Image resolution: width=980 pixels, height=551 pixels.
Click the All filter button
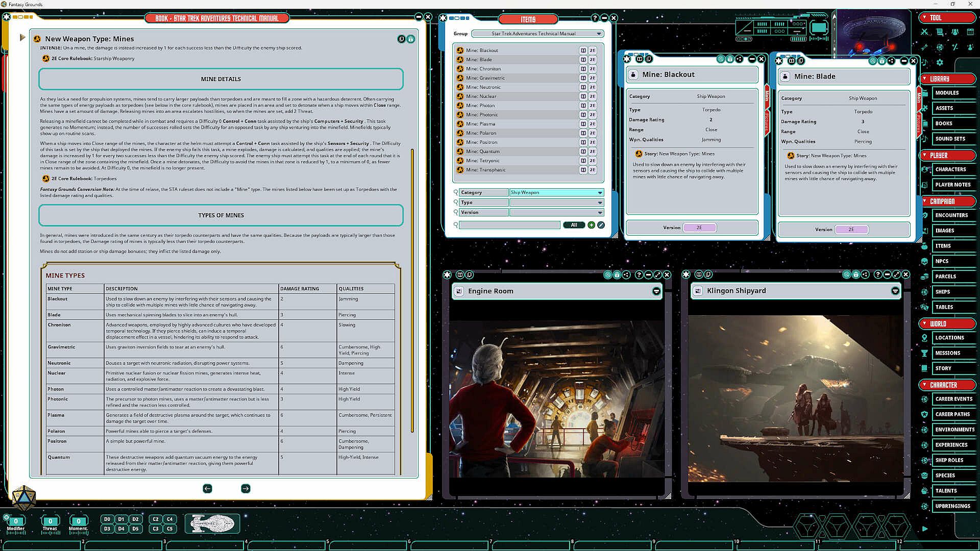(x=574, y=225)
